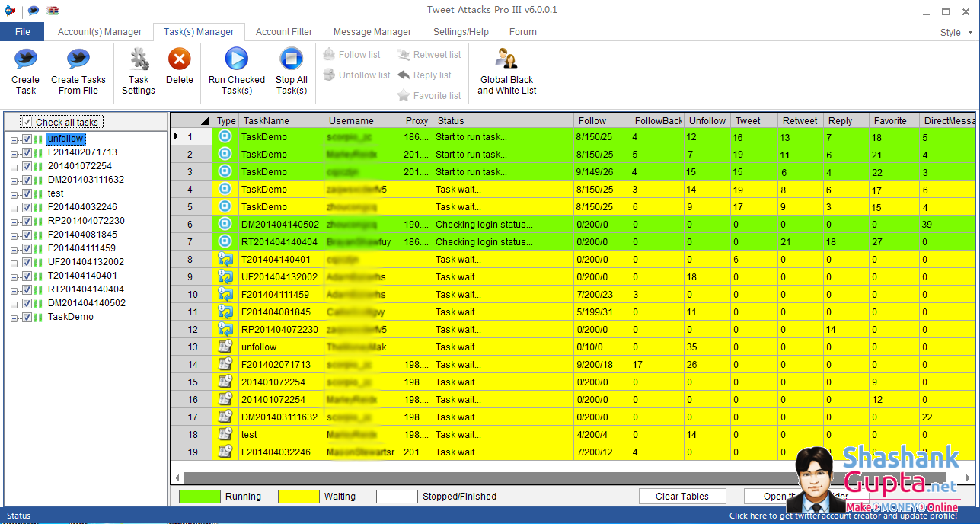Open Create Tasks From File
This screenshot has width=980, height=524.
pos(78,60)
